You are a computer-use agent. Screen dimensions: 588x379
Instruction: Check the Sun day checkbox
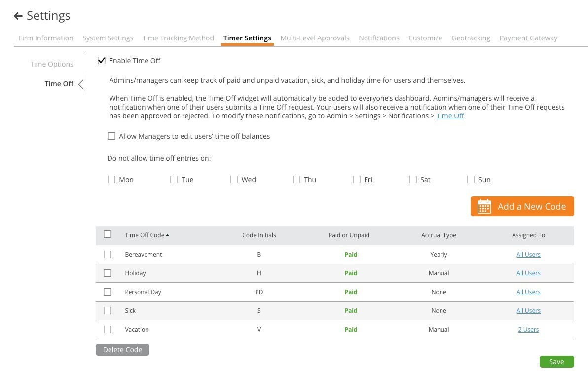point(471,179)
